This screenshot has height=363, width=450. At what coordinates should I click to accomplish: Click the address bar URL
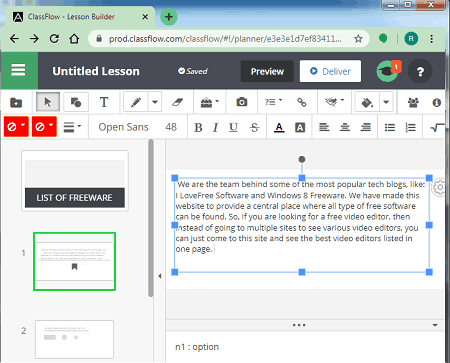click(225, 39)
